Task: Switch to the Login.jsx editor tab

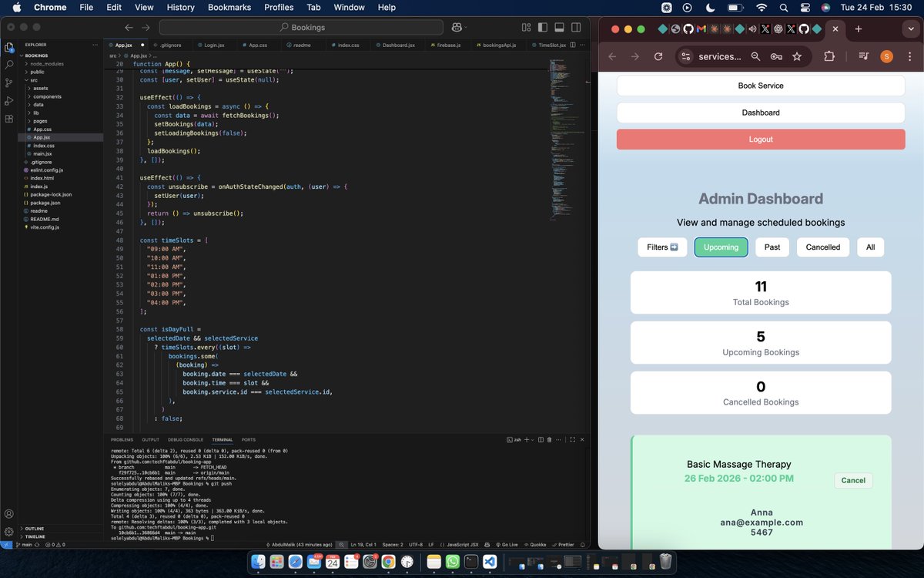Action: pyautogui.click(x=214, y=45)
